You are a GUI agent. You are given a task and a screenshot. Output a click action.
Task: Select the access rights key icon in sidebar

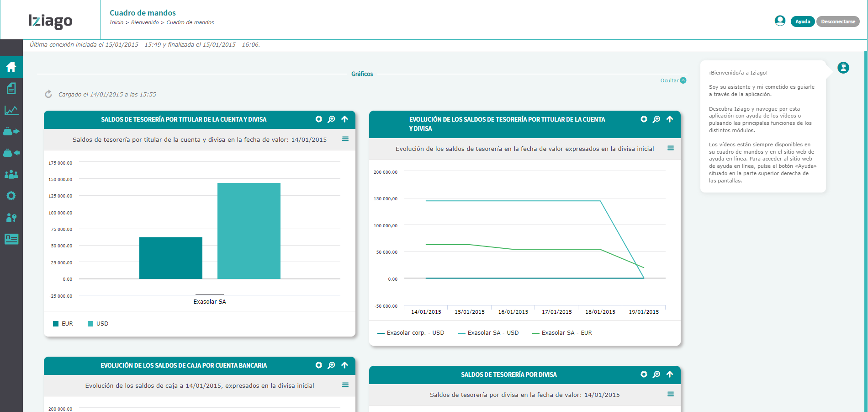point(11,217)
